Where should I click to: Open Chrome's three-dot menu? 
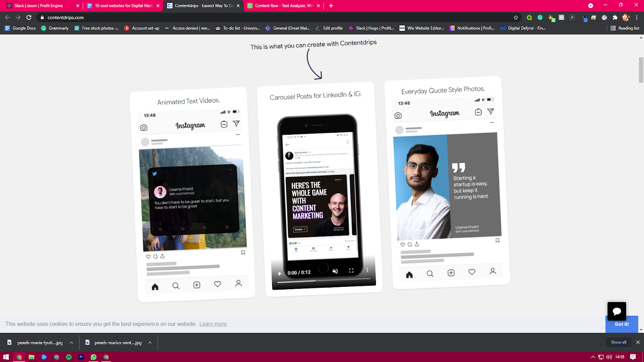[x=637, y=17]
